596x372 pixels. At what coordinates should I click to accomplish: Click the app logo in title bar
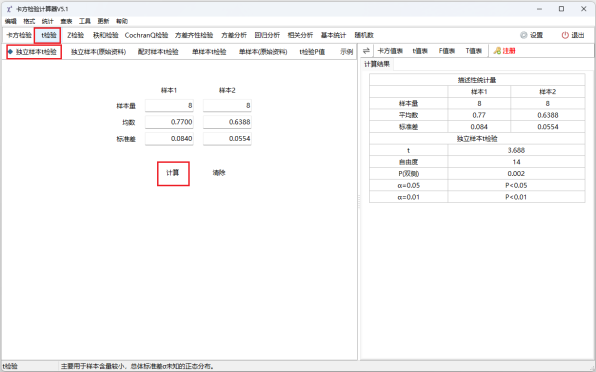pos(9,9)
